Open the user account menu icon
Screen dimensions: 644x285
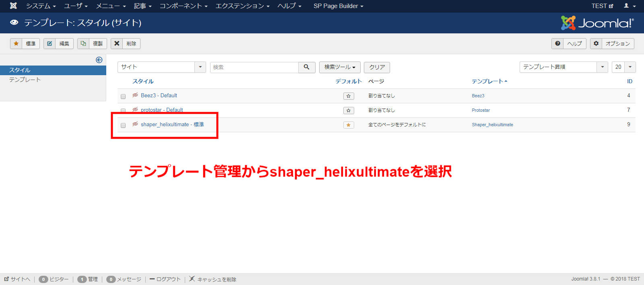tap(630, 6)
